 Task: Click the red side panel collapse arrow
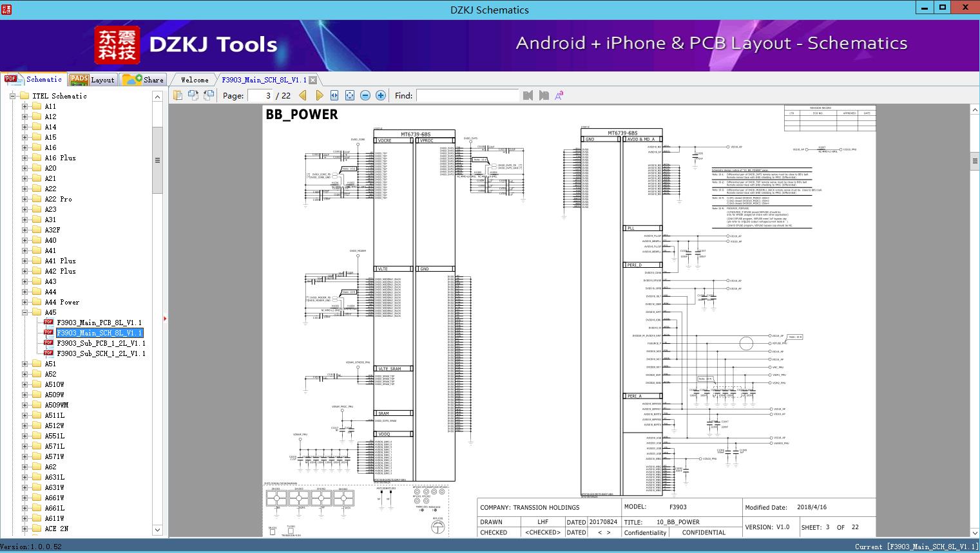[x=165, y=318]
